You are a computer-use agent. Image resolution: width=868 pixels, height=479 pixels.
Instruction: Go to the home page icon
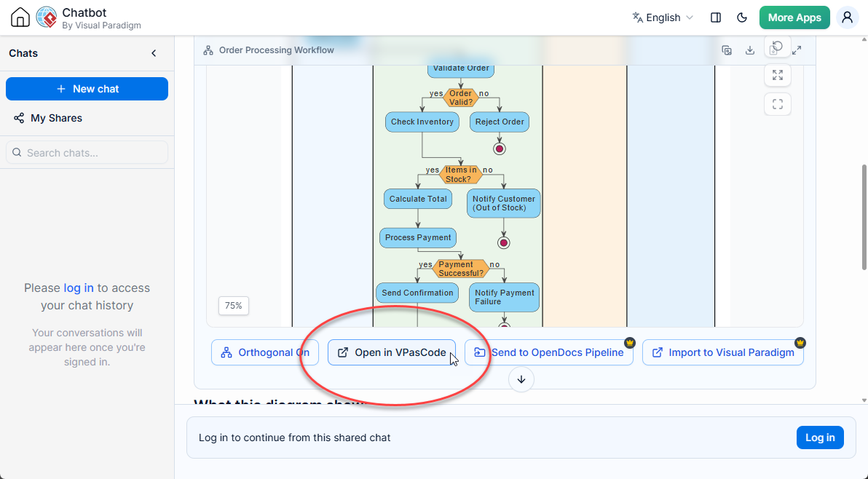pos(20,17)
